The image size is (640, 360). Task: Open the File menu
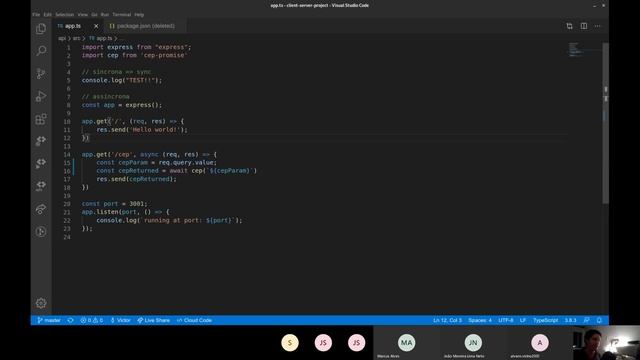tap(36, 15)
